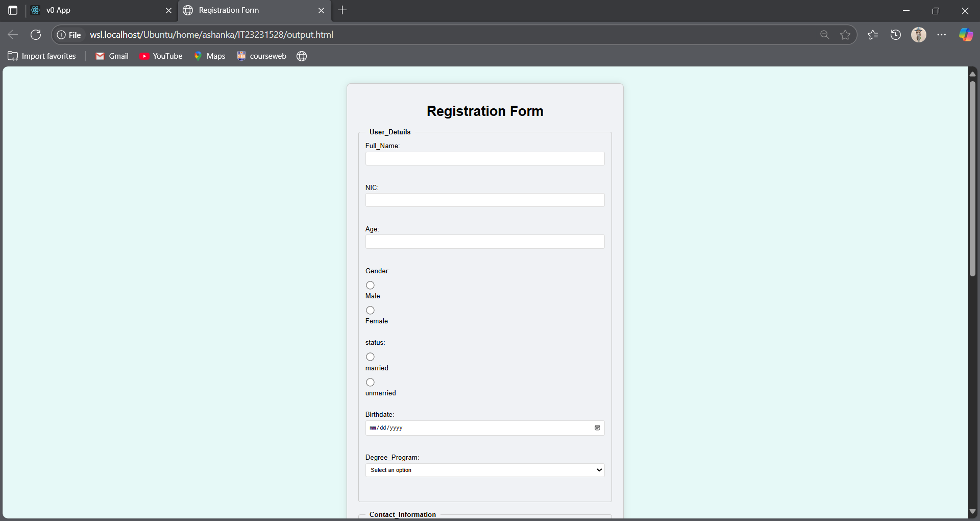Click the status: label
The width and height of the screenshot is (980, 521).
coord(375,342)
